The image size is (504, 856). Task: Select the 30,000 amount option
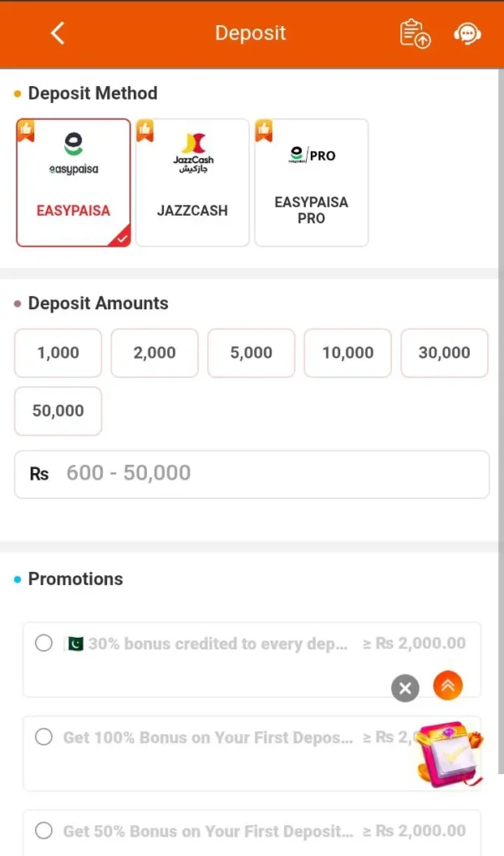pyautogui.click(x=445, y=353)
